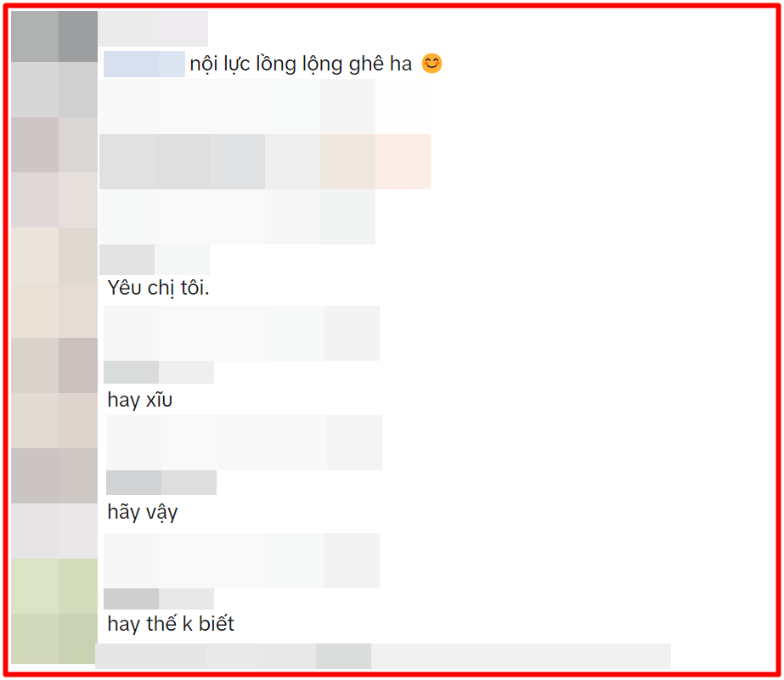Select the 'hay thế k biết' comment
The width and height of the screenshot is (784, 680).
[x=171, y=624]
